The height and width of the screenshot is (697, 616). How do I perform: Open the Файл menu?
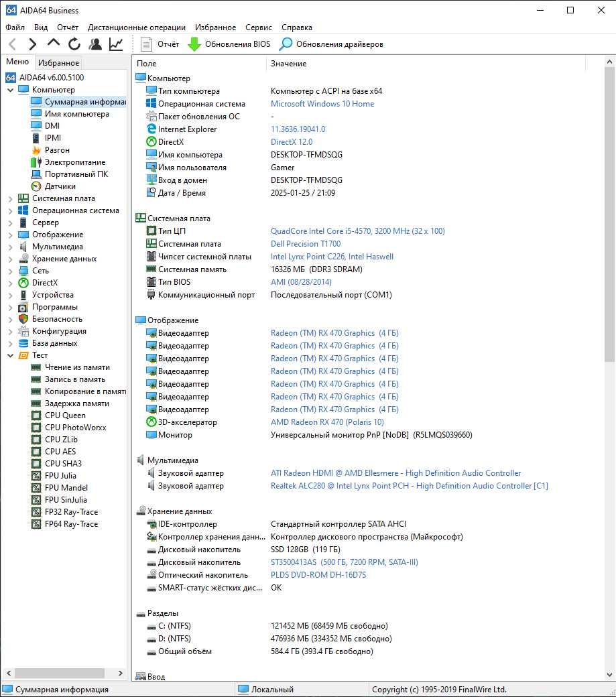[x=15, y=27]
